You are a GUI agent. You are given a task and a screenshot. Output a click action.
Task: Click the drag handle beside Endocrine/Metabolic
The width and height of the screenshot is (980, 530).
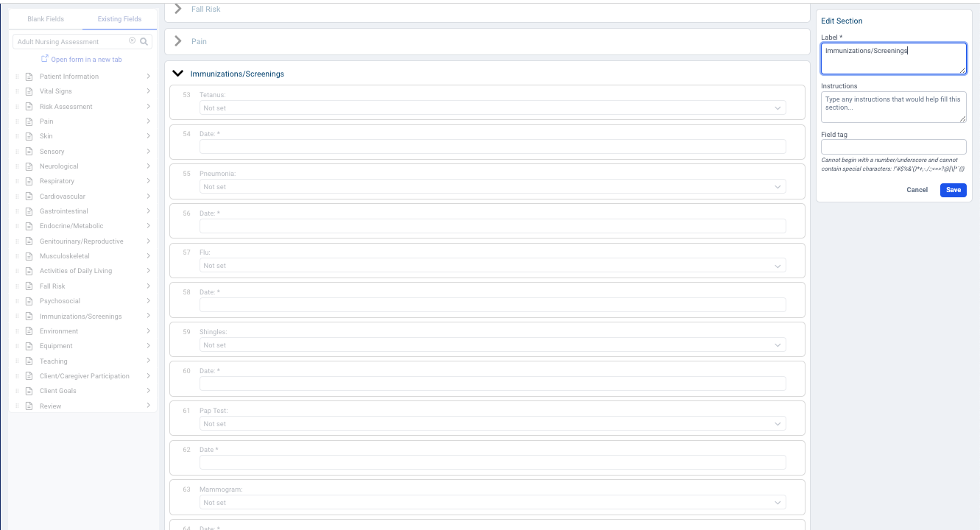tap(17, 226)
